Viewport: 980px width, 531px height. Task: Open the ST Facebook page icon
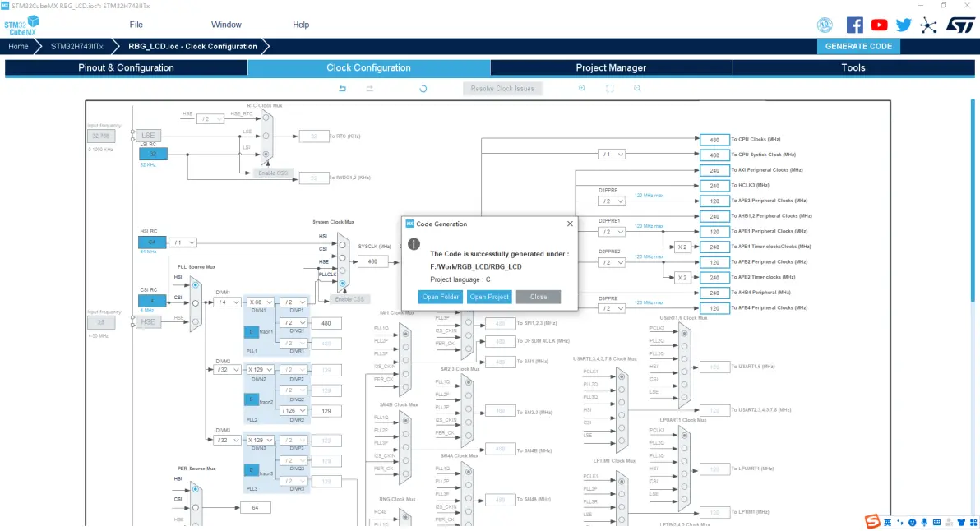[x=854, y=25]
